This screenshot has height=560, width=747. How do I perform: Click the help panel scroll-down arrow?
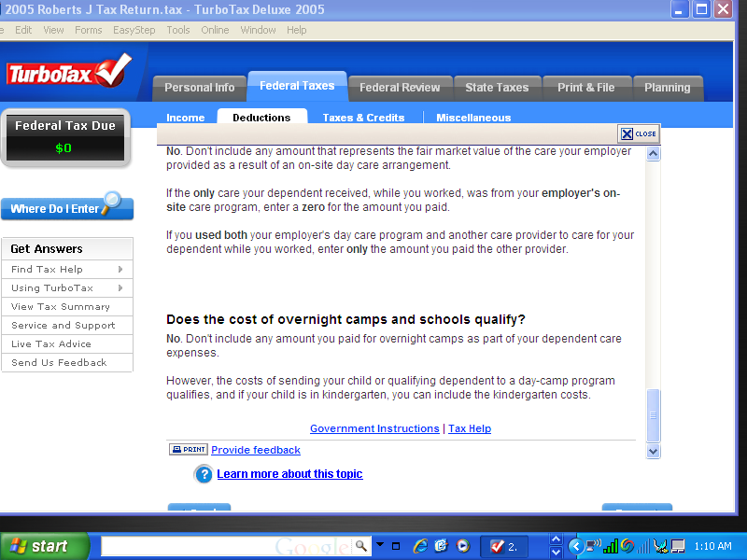tap(653, 451)
